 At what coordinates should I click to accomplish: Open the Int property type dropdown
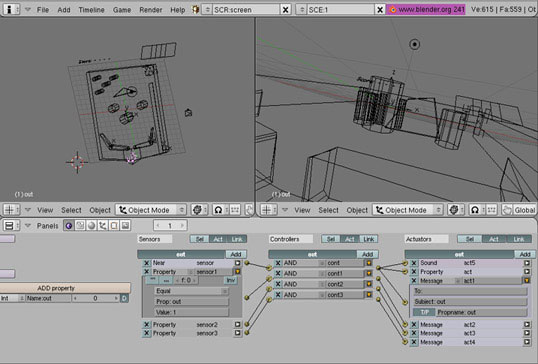(x=12, y=298)
